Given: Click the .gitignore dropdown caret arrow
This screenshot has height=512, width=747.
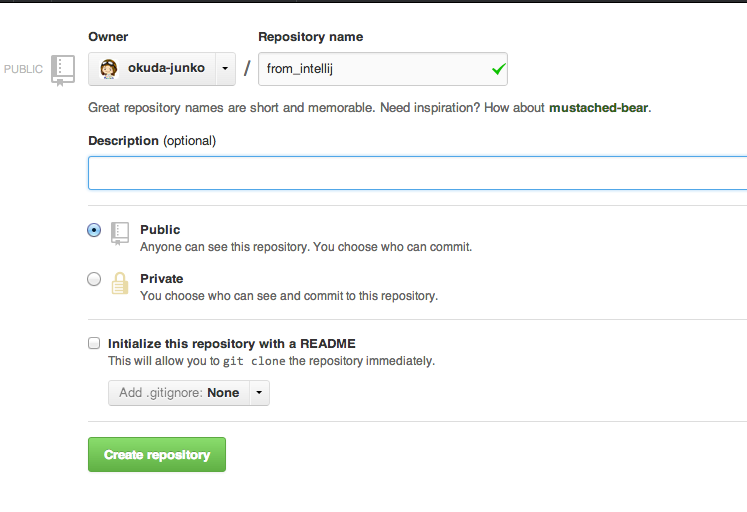Looking at the screenshot, I should click(258, 393).
